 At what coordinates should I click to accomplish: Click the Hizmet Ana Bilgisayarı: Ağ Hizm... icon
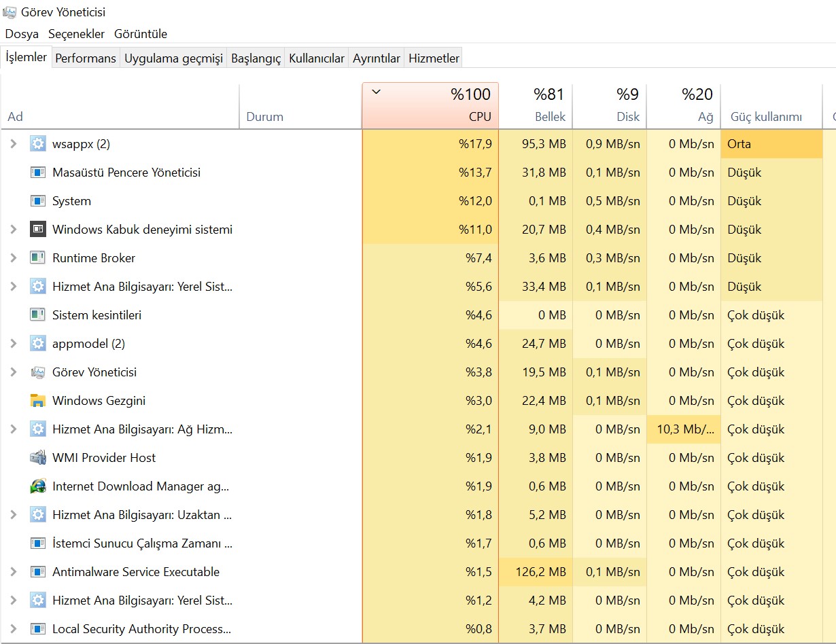click(x=38, y=429)
